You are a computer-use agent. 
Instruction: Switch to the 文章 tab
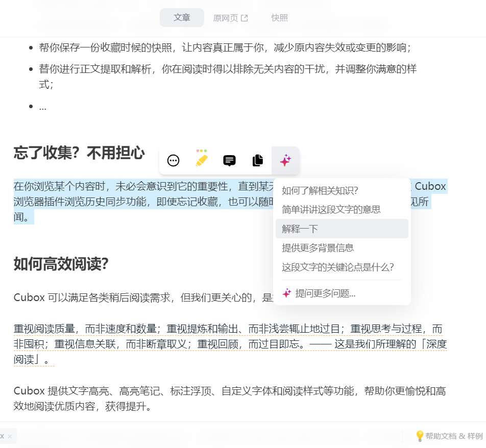(x=182, y=18)
